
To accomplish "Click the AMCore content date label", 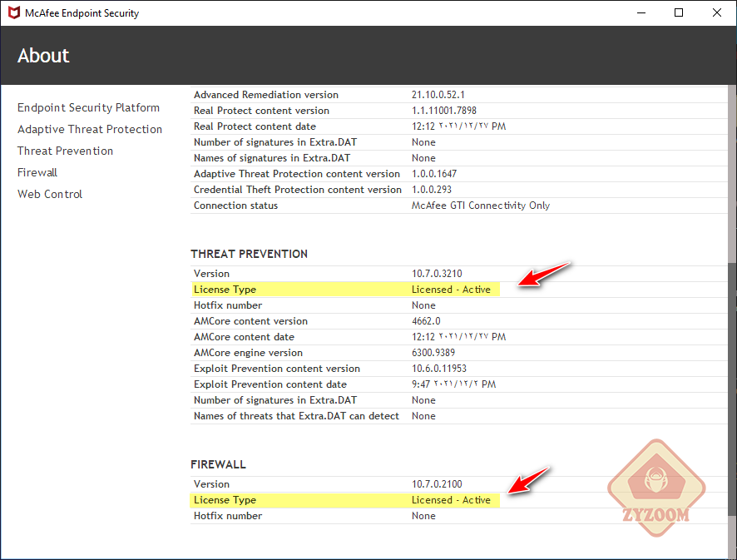I will click(x=244, y=337).
